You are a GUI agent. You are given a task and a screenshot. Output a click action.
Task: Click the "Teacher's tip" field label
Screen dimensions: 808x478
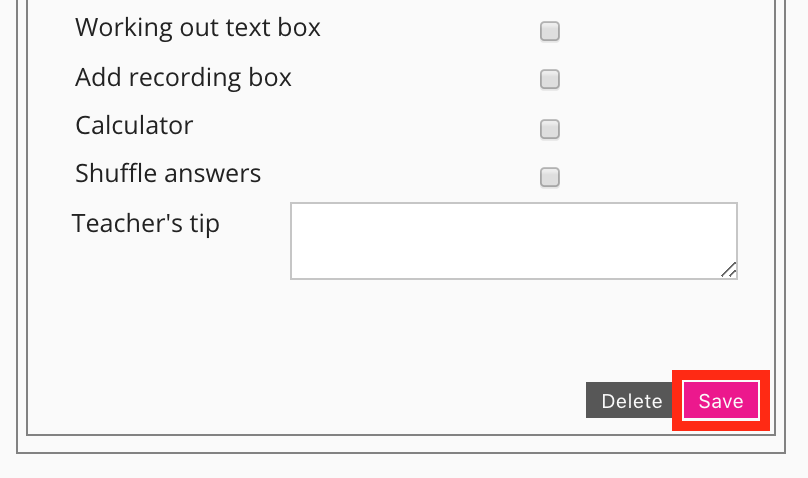146,223
